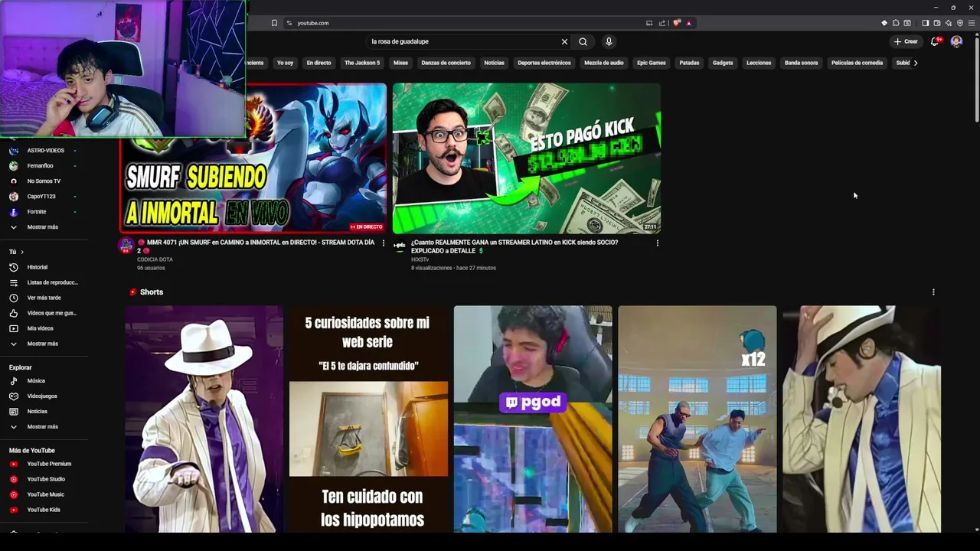The image size is (980, 551).
Task: Start voice search with the microphone
Action: [x=609, y=42]
